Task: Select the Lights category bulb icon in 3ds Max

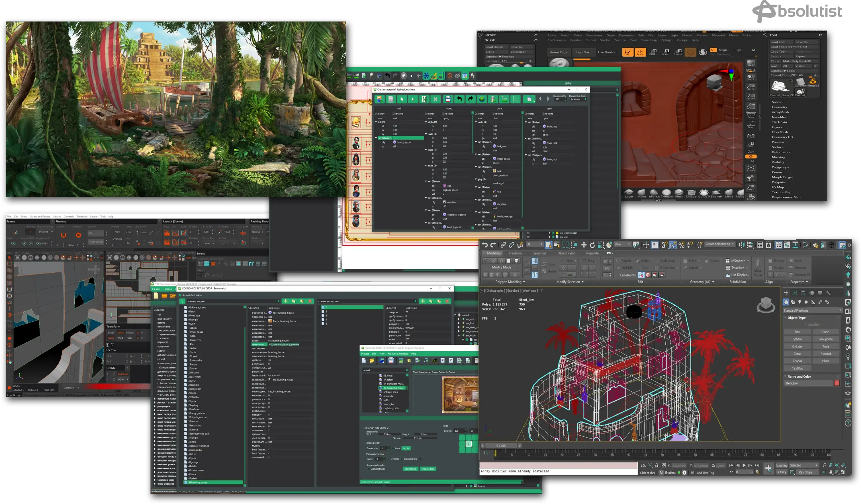Action: (x=799, y=302)
